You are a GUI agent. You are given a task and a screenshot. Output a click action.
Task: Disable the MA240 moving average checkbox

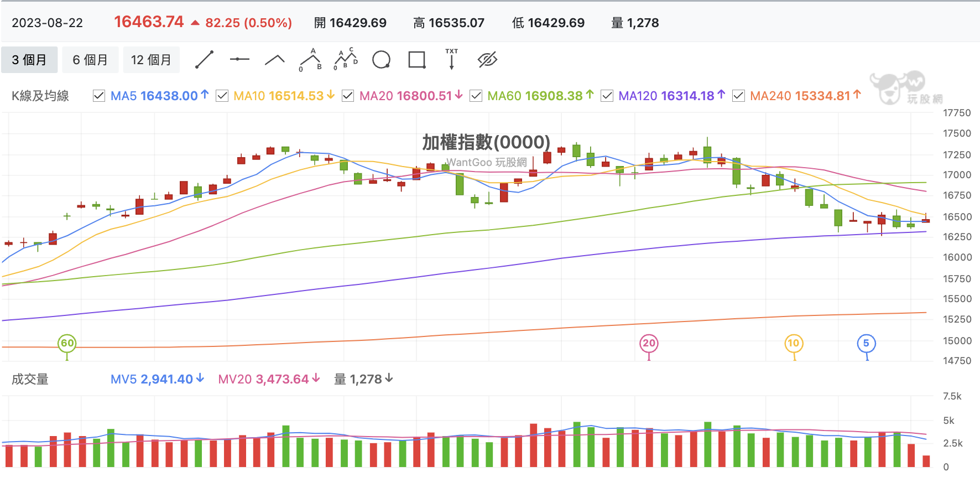[x=738, y=96]
